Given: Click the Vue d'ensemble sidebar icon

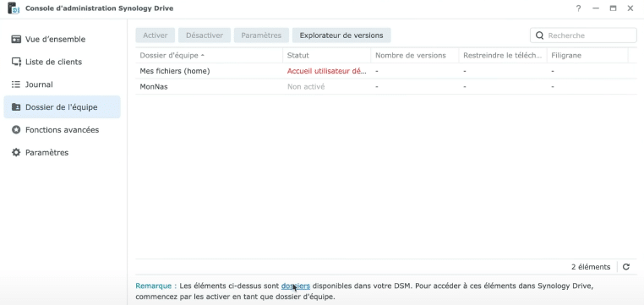Looking at the screenshot, I should pyautogui.click(x=16, y=40).
